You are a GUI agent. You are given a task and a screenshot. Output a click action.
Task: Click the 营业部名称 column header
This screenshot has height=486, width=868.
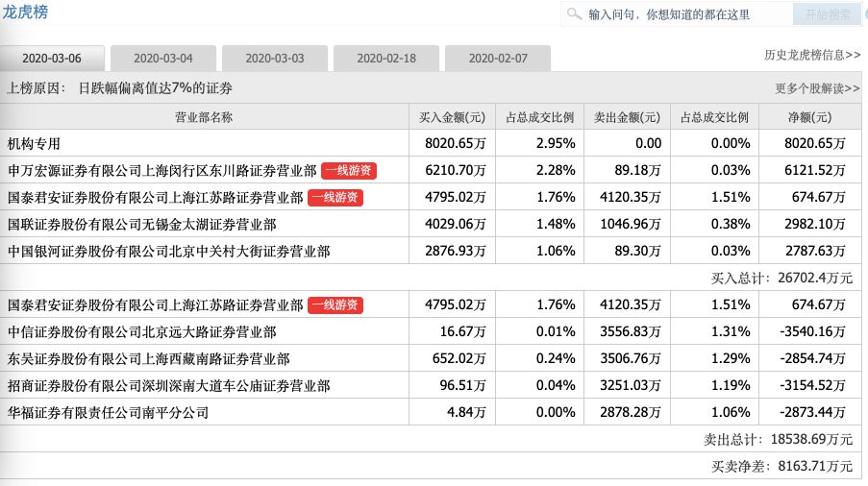tap(203, 117)
